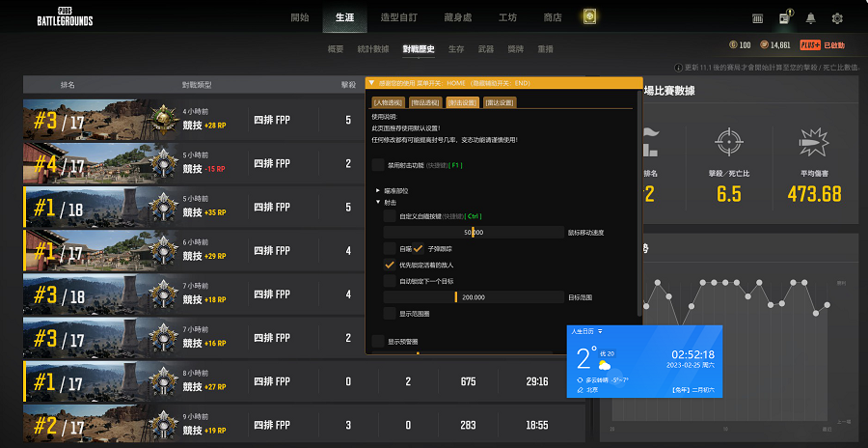
Task: Open the 藏身處 main menu tab
Action: point(458,17)
